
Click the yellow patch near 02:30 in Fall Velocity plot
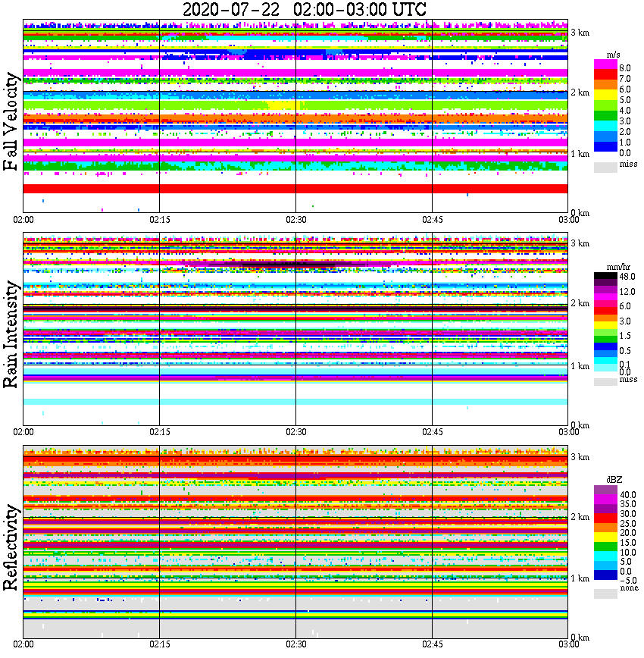point(284,105)
